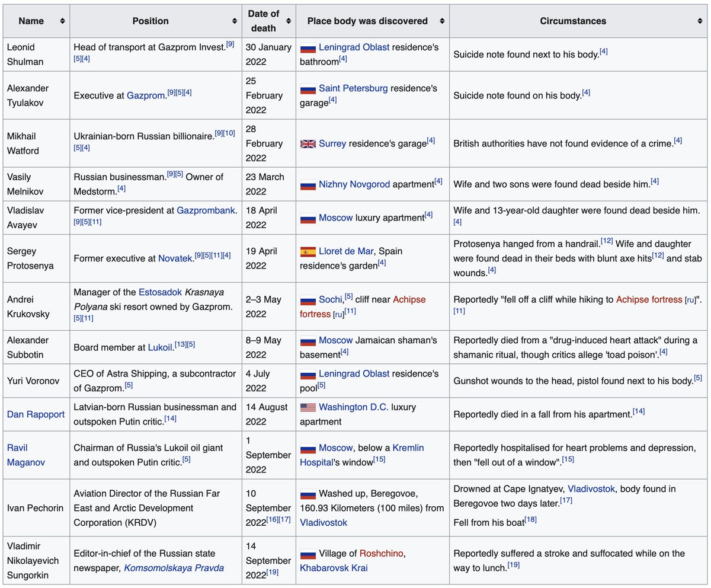The width and height of the screenshot is (711, 588).
Task: Click the 'Ivan Pechorin' name cell
Action: click(36, 508)
